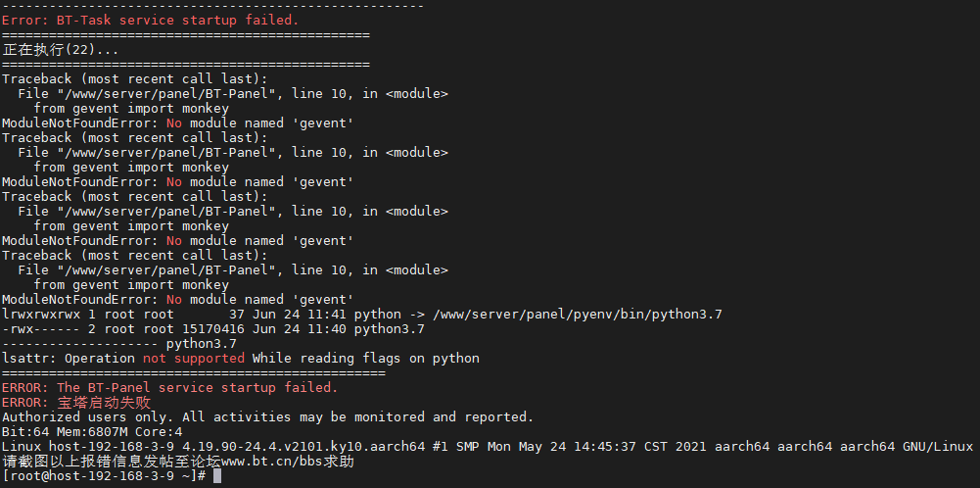This screenshot has width=980, height=488.
Task: Click the first 'from gevent import monkey' line
Action: click(131, 108)
